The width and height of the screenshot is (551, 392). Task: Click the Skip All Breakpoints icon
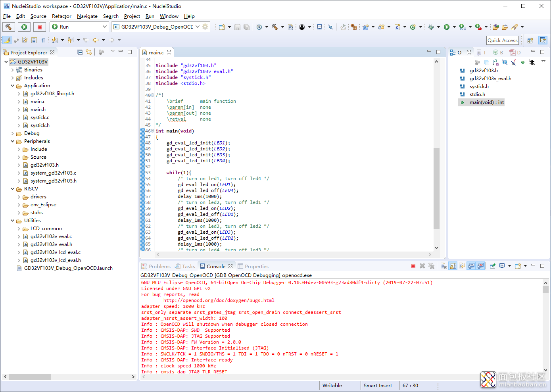coord(330,27)
